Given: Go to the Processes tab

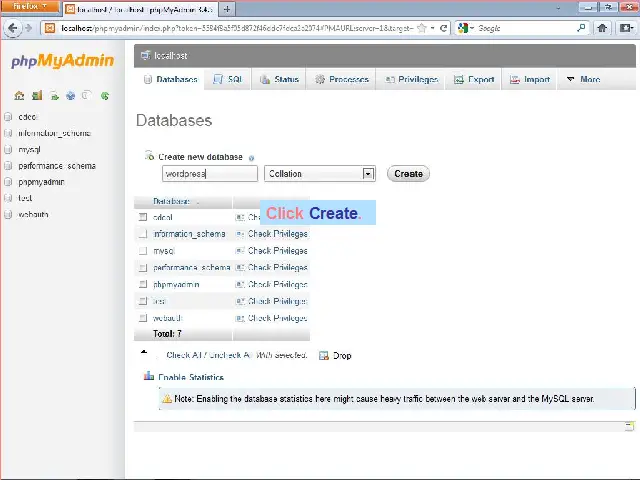Looking at the screenshot, I should pos(342,79).
